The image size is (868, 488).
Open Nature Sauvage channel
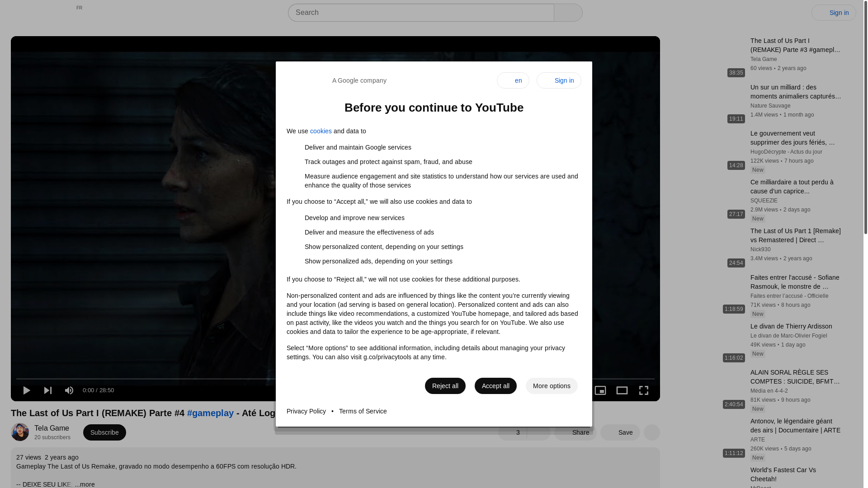[x=770, y=106]
